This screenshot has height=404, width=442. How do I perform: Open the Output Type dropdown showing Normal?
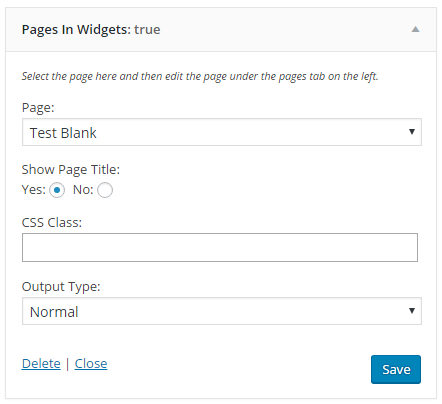[x=222, y=311]
